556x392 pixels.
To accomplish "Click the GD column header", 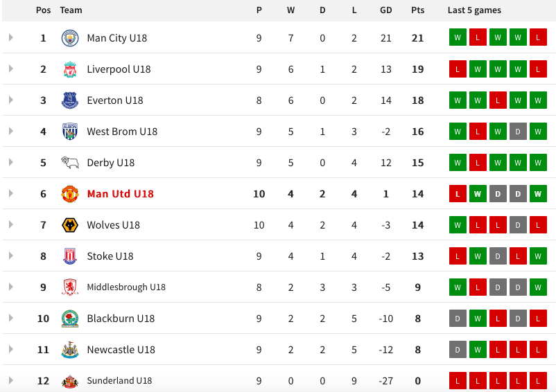I will [385, 10].
